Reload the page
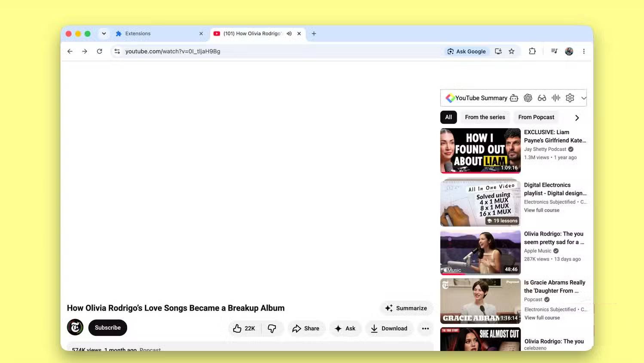 point(99,51)
